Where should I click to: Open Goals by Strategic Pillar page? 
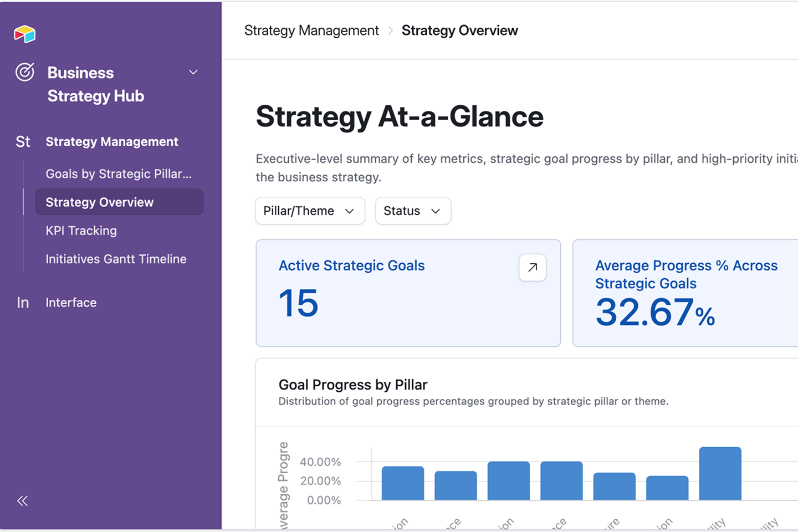coord(119,174)
